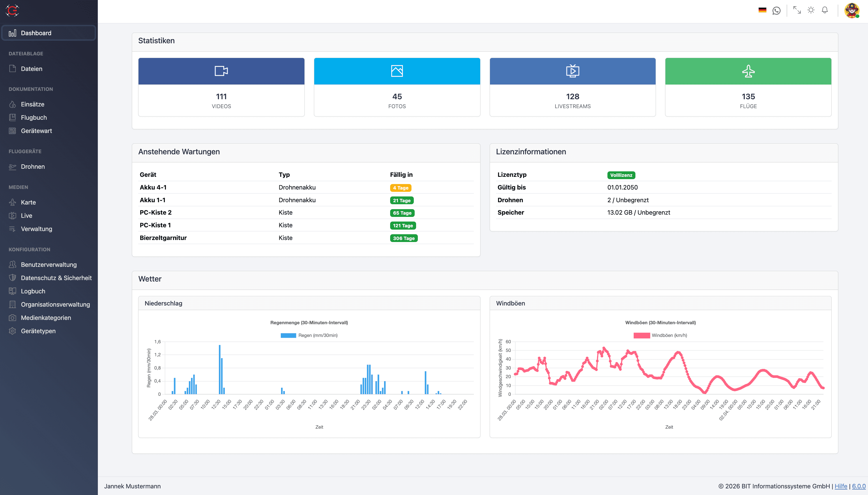Click the livestreams play icon tile
This screenshot has width=868, height=495.
572,71
